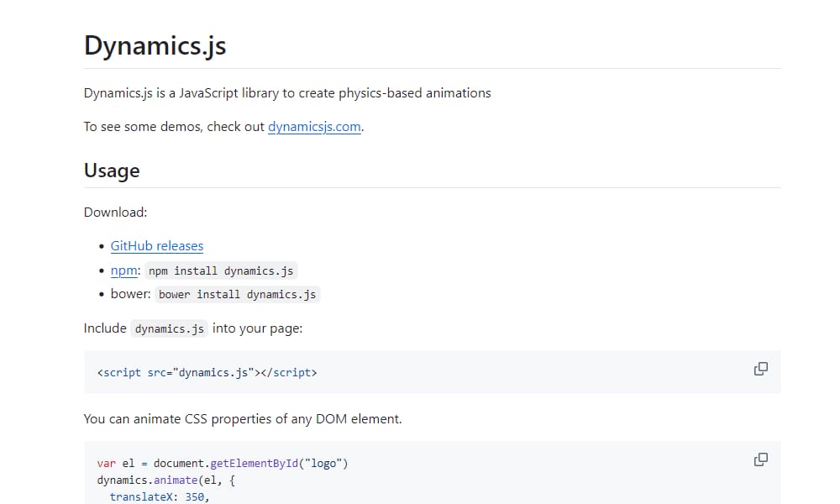Viewport: 840px width, 504px height.
Task: Visit the GitHub releases page
Action: tap(156, 246)
